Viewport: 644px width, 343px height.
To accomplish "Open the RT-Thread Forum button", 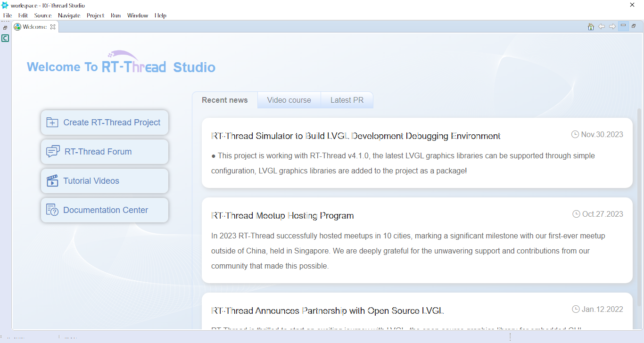I will pyautogui.click(x=105, y=152).
